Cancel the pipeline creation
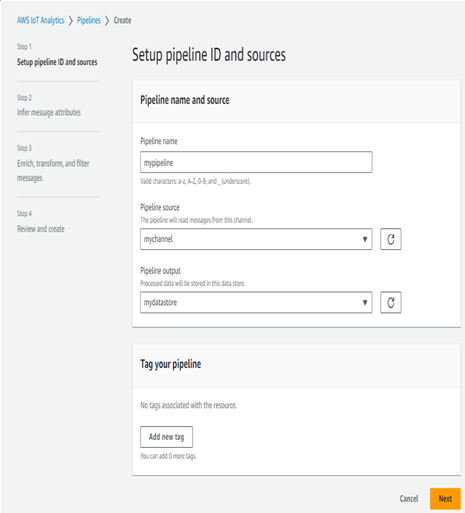Screen dimensions: 465x513 click(409, 499)
